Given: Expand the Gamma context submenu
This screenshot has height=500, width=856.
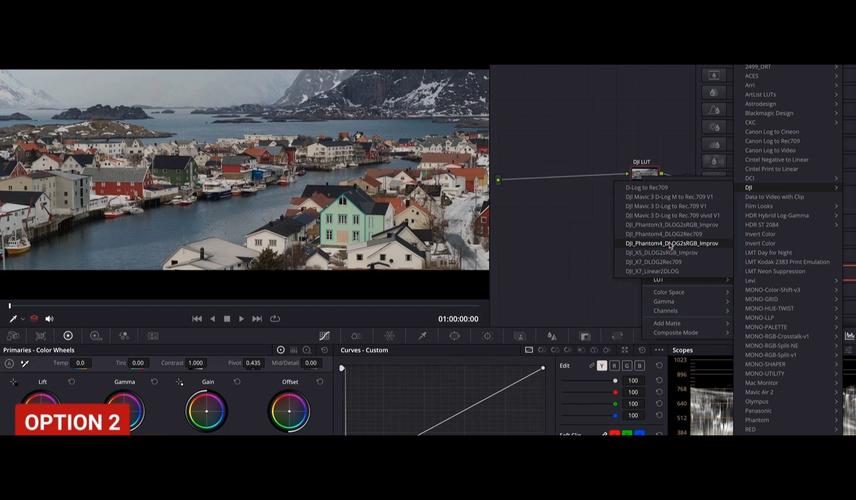Looking at the screenshot, I should point(689,301).
